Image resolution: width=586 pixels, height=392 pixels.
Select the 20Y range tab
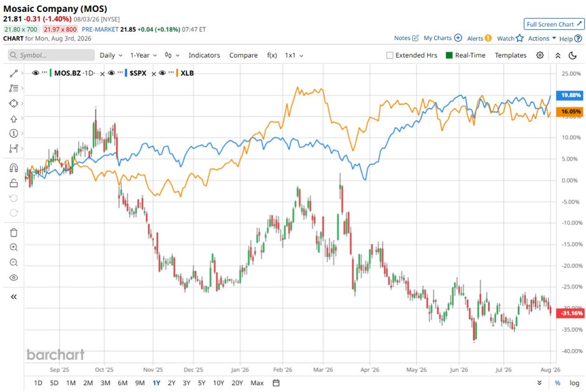click(238, 383)
